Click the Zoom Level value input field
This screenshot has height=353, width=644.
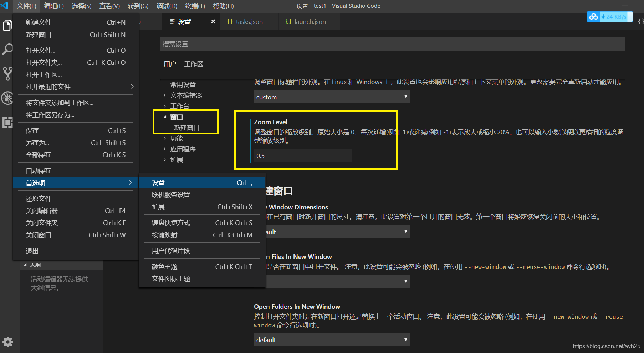302,156
